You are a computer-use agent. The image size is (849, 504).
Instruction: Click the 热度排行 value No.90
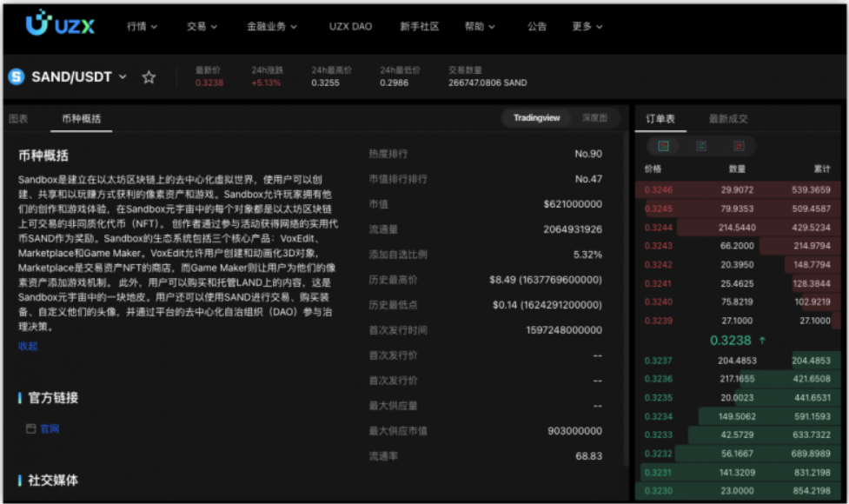(x=588, y=154)
